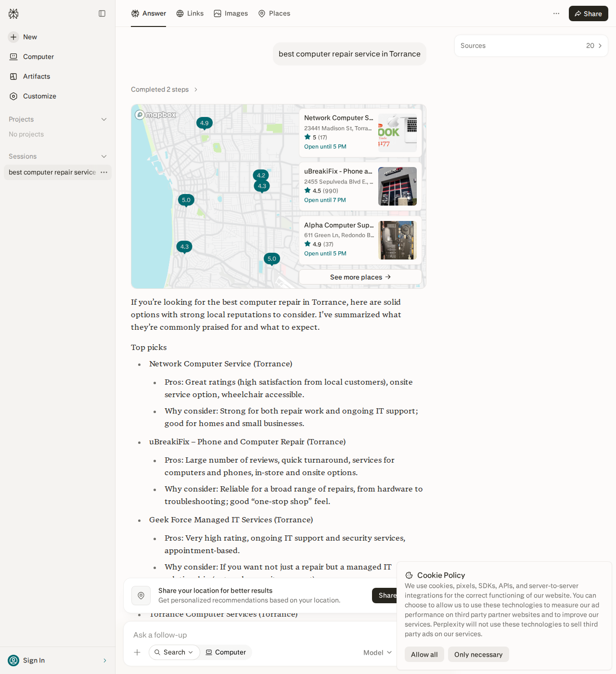Collapse the sidebar panel icon
This screenshot has width=616, height=674.
coord(102,13)
